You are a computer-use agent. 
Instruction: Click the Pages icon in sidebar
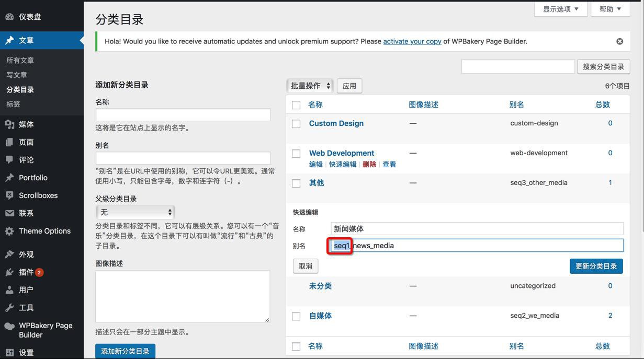9,142
